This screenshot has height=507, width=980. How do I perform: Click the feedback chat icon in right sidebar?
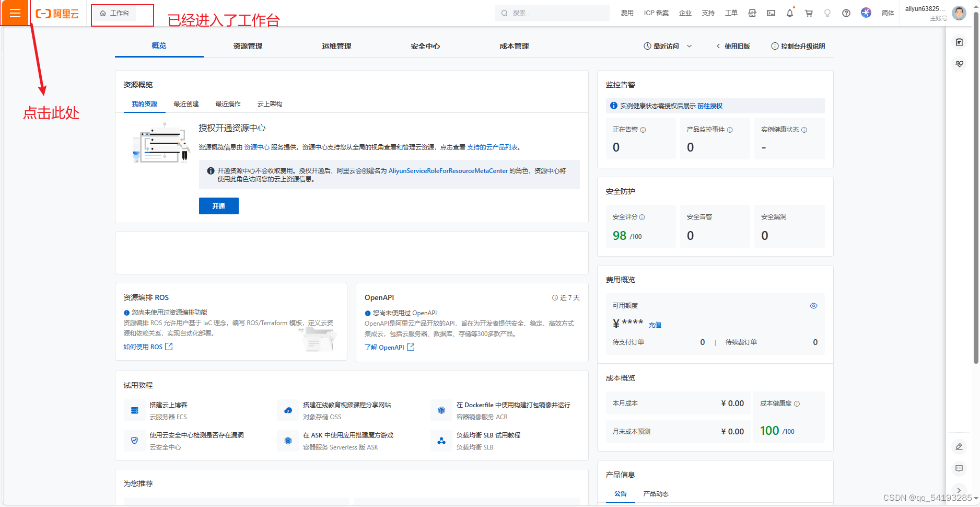pos(959,469)
